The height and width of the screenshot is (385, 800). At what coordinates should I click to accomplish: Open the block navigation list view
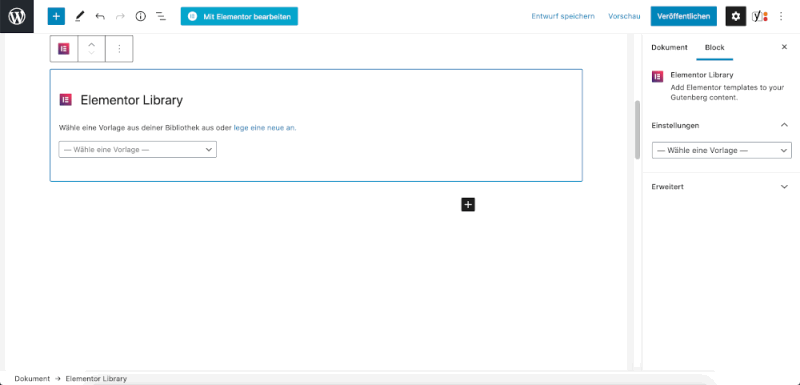coord(161,16)
